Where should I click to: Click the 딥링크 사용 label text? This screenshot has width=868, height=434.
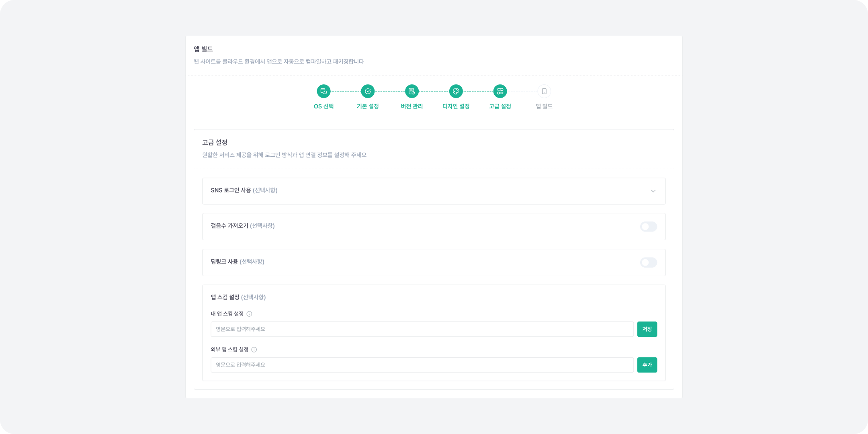click(x=224, y=262)
